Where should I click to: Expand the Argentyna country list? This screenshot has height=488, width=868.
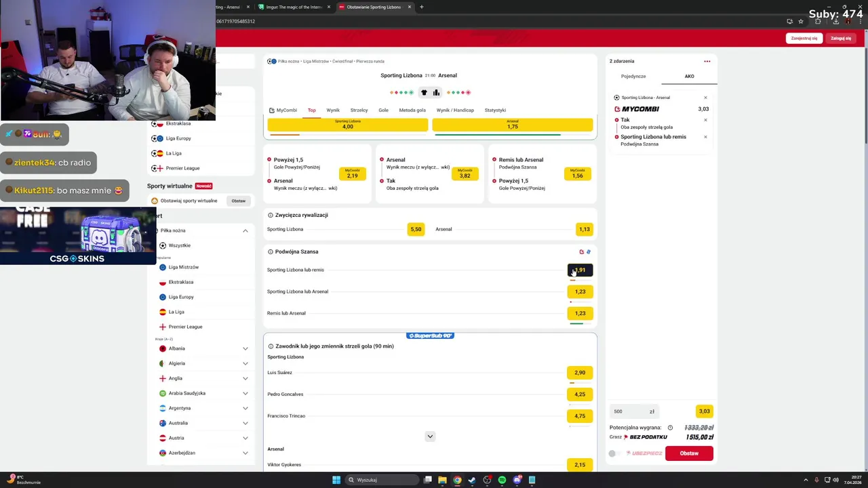[x=245, y=408]
